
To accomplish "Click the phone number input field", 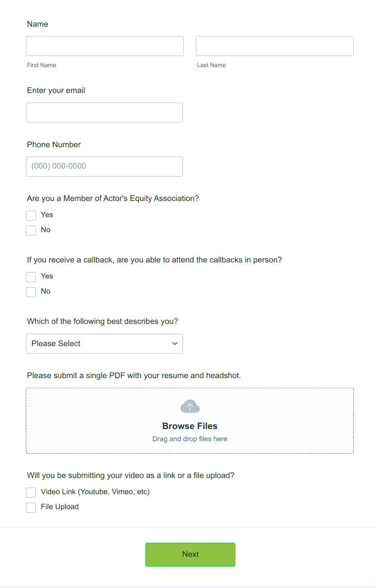I will pyautogui.click(x=104, y=166).
